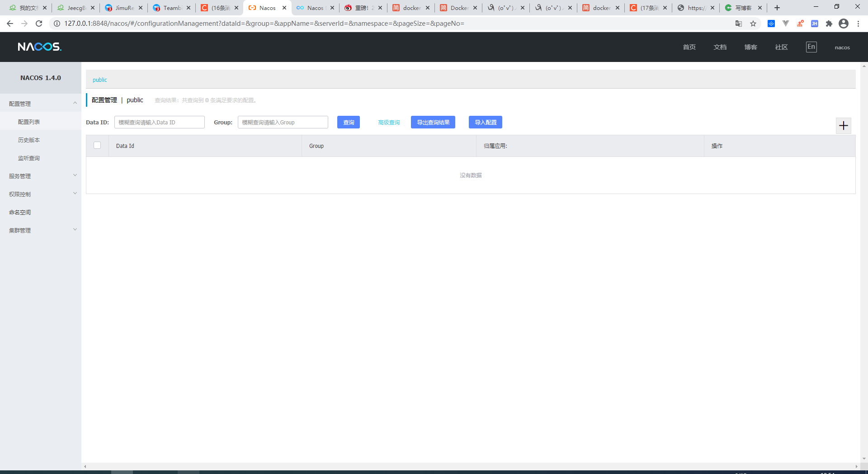
Task: Click the browser forward arrow
Action: pos(24,24)
